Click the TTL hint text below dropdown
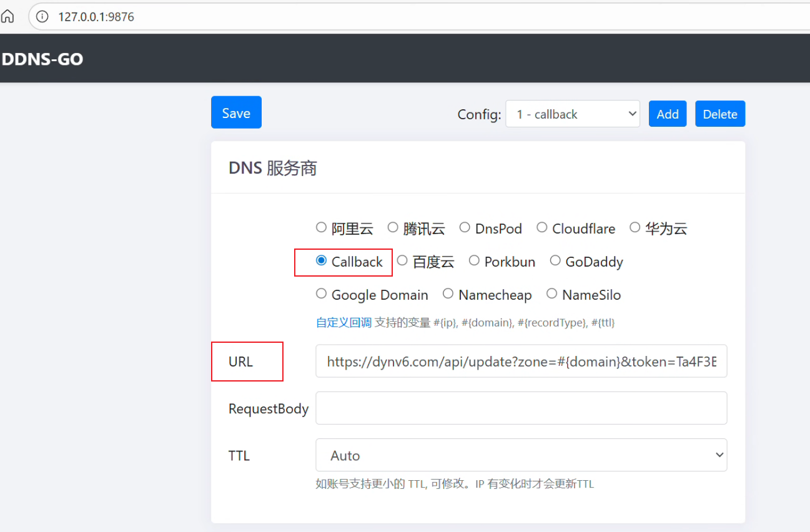The width and height of the screenshot is (810, 532). pyautogui.click(x=455, y=484)
